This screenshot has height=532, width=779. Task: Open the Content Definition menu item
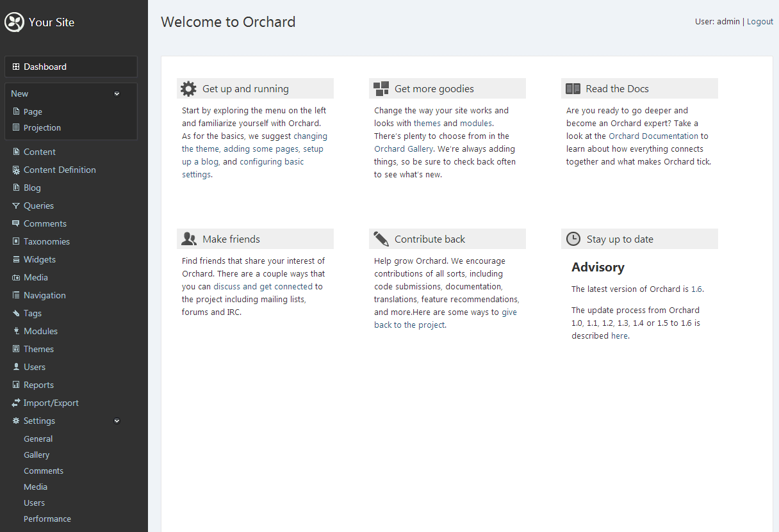coord(60,170)
